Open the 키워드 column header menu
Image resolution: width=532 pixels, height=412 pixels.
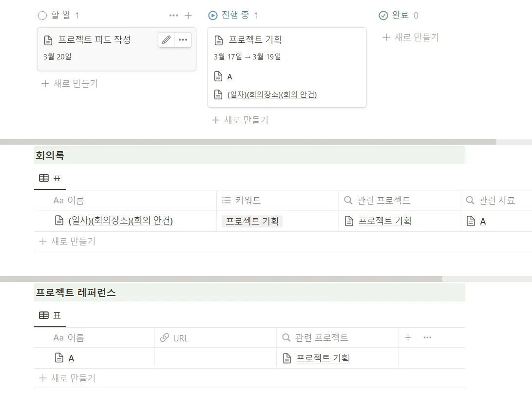(x=277, y=201)
